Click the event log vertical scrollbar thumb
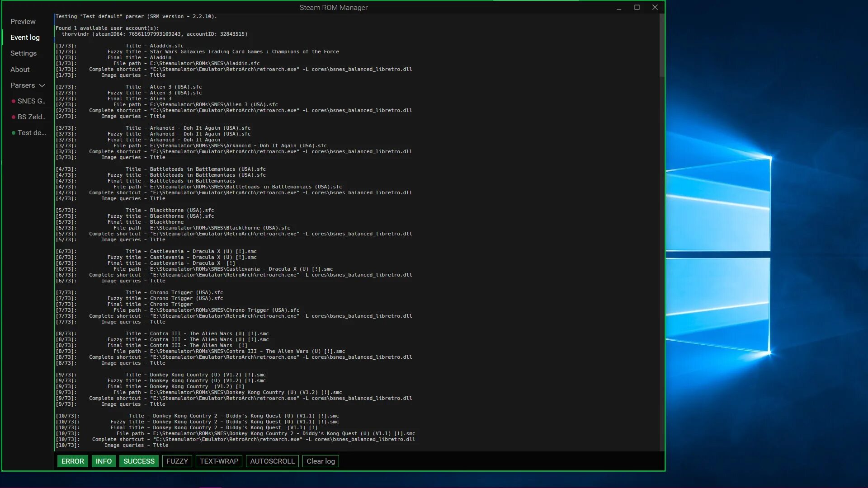This screenshot has height=488, width=868. click(662, 45)
